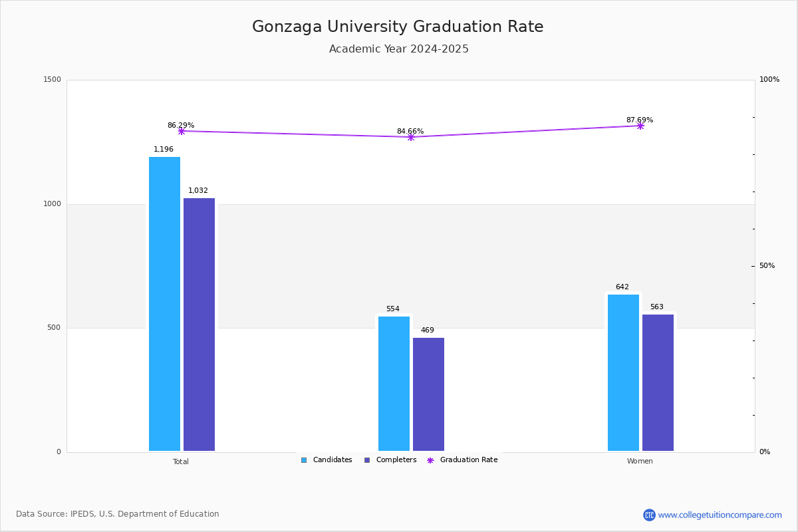The image size is (798, 532).
Task: Click the Total x-axis category label
Action: click(181, 462)
